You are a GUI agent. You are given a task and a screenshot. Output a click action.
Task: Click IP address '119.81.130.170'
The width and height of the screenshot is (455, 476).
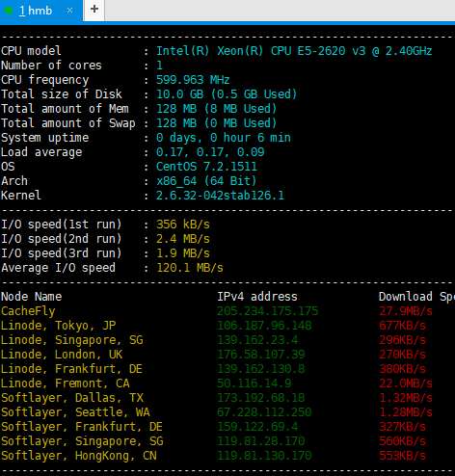tap(264, 456)
